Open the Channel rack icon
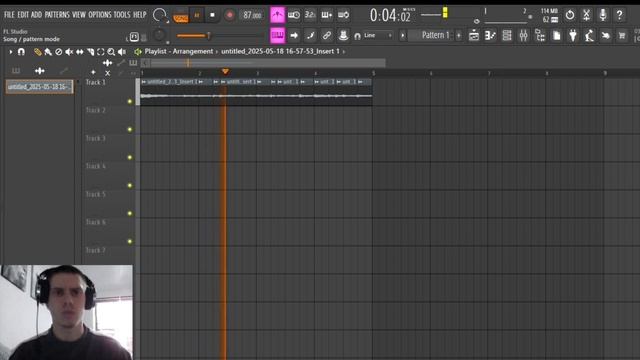This screenshot has width=640, height=360. click(507, 36)
